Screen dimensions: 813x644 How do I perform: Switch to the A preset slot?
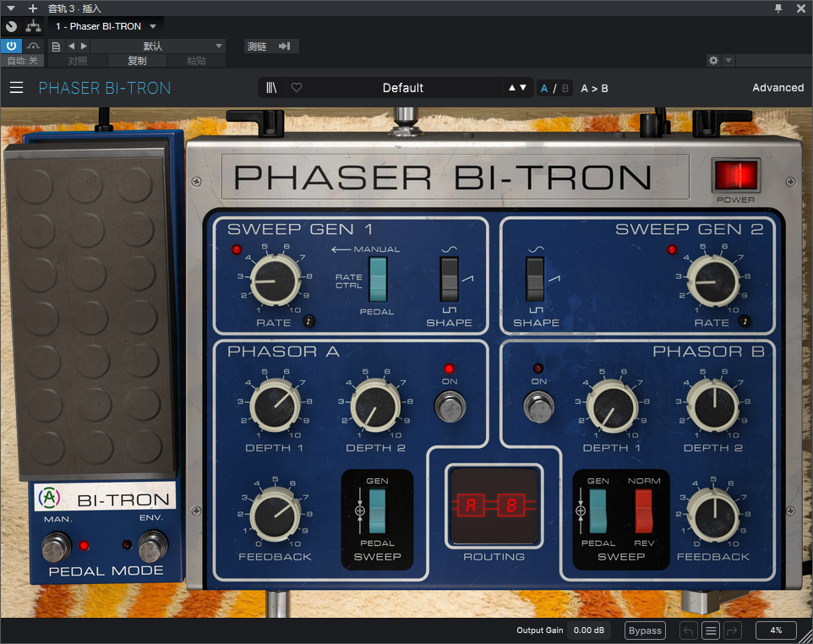pyautogui.click(x=544, y=88)
